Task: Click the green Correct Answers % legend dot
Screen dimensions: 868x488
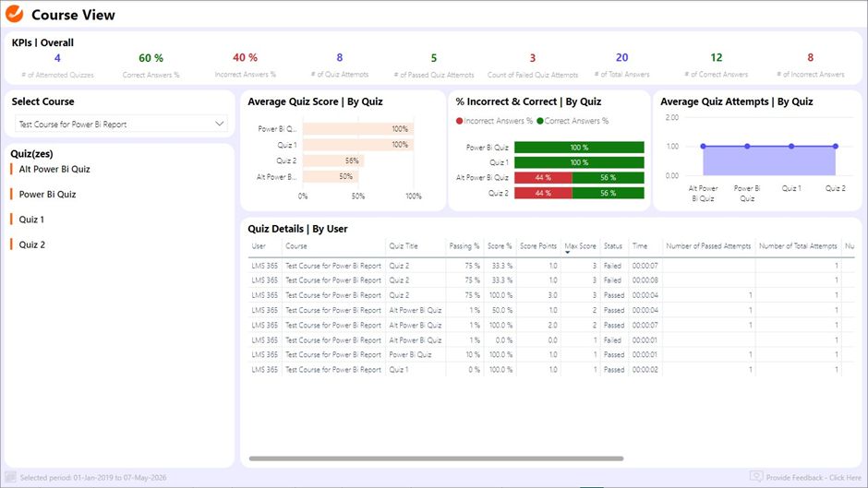Action: point(540,121)
